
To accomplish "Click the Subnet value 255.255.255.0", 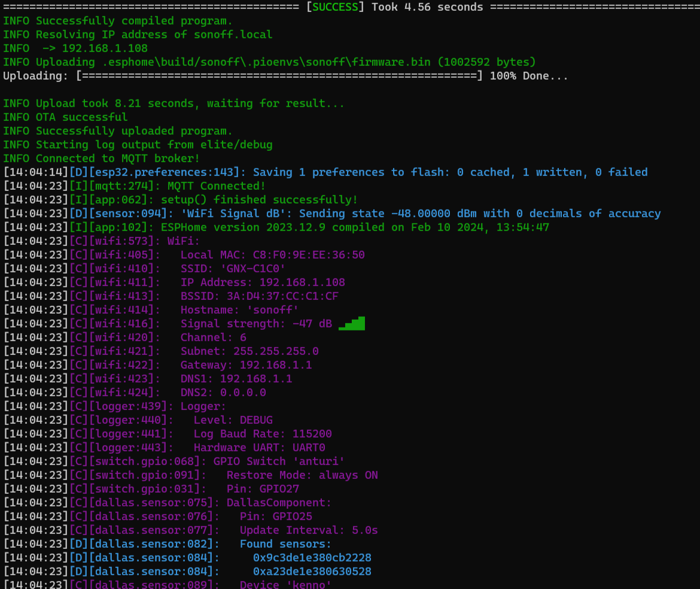I will (x=276, y=351).
